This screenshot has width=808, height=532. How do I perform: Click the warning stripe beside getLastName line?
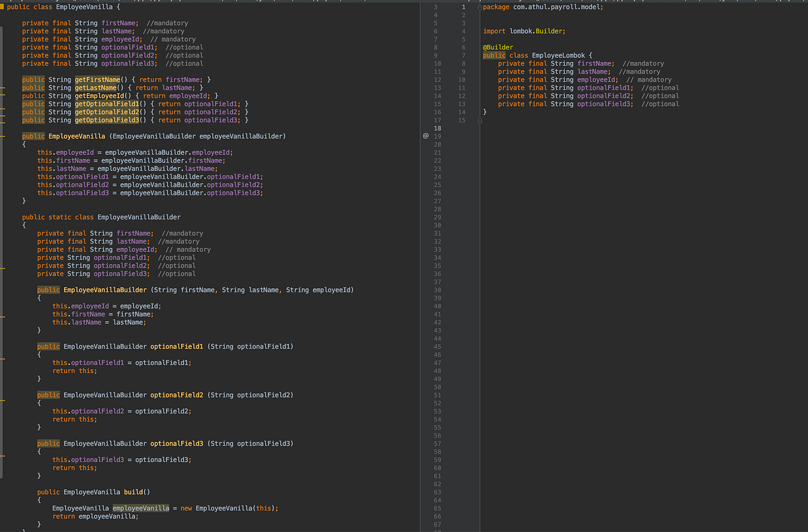click(2, 88)
